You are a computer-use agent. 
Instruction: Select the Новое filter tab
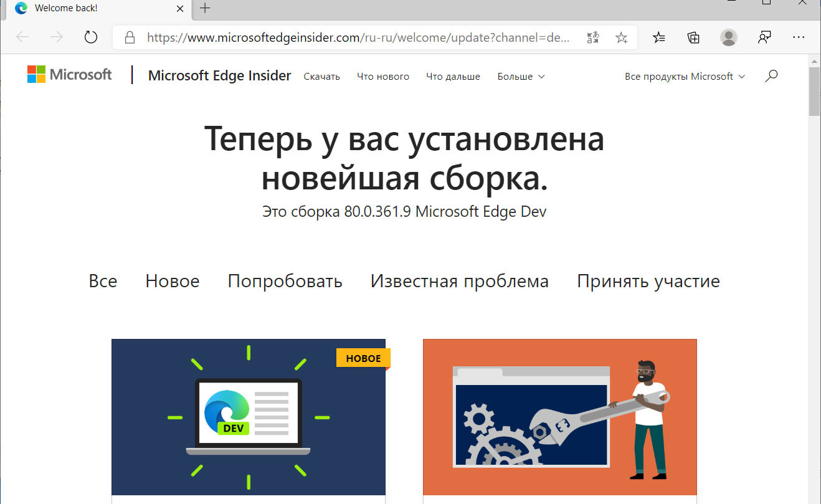pos(173,281)
